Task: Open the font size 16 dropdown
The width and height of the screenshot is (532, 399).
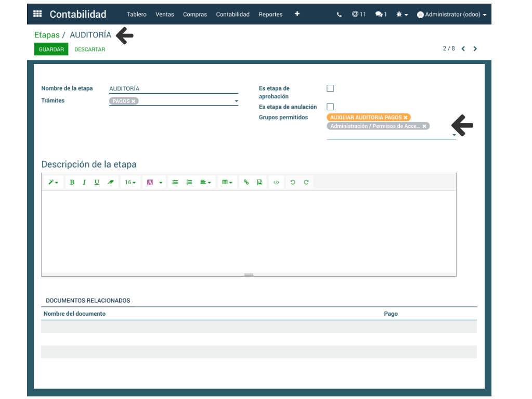Action: pos(130,183)
